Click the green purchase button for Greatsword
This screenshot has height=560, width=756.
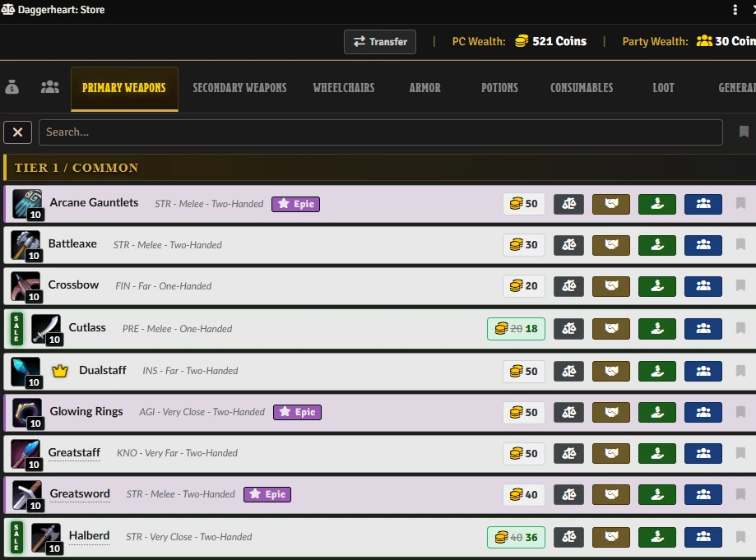pos(656,494)
